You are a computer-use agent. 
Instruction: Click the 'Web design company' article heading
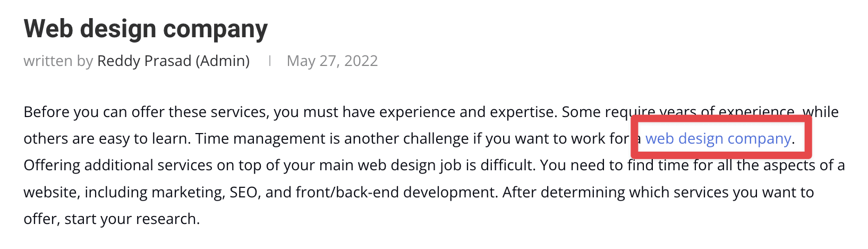pos(146,29)
